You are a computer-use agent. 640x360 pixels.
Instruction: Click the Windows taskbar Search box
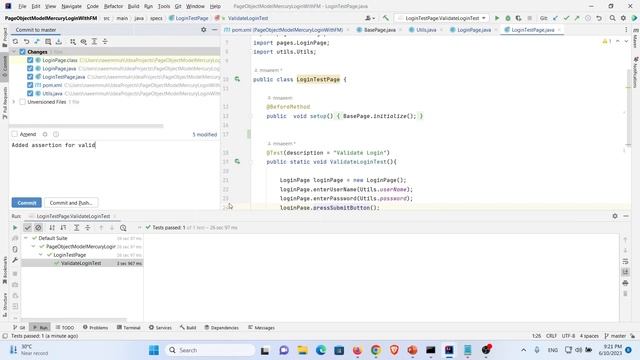[x=210, y=350]
